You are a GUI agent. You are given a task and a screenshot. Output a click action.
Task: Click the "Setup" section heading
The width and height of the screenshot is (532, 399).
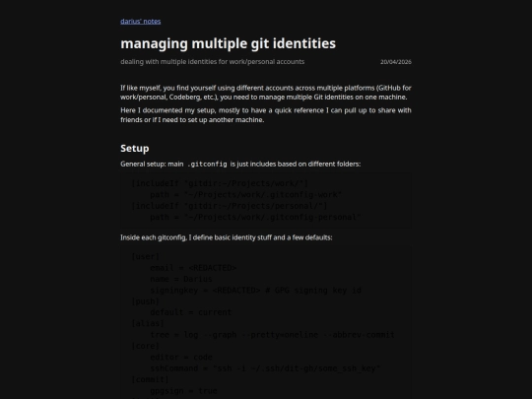tap(135, 148)
